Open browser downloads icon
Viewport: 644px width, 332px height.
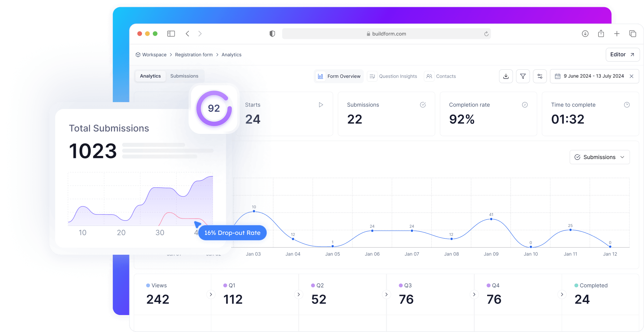pos(585,34)
